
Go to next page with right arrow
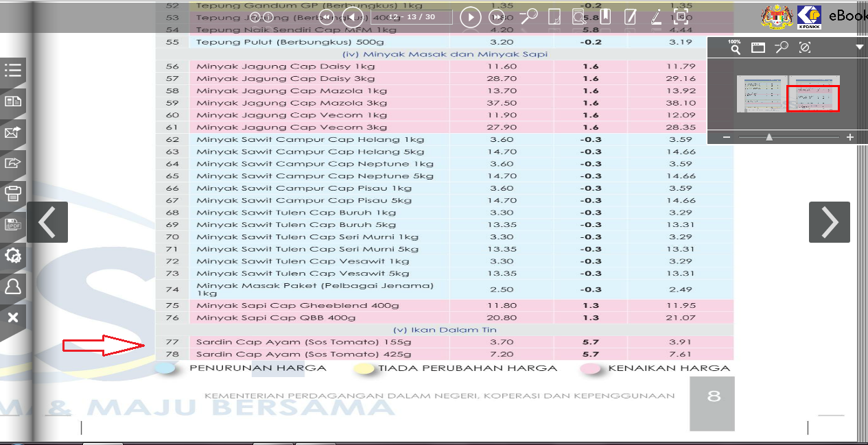(830, 222)
